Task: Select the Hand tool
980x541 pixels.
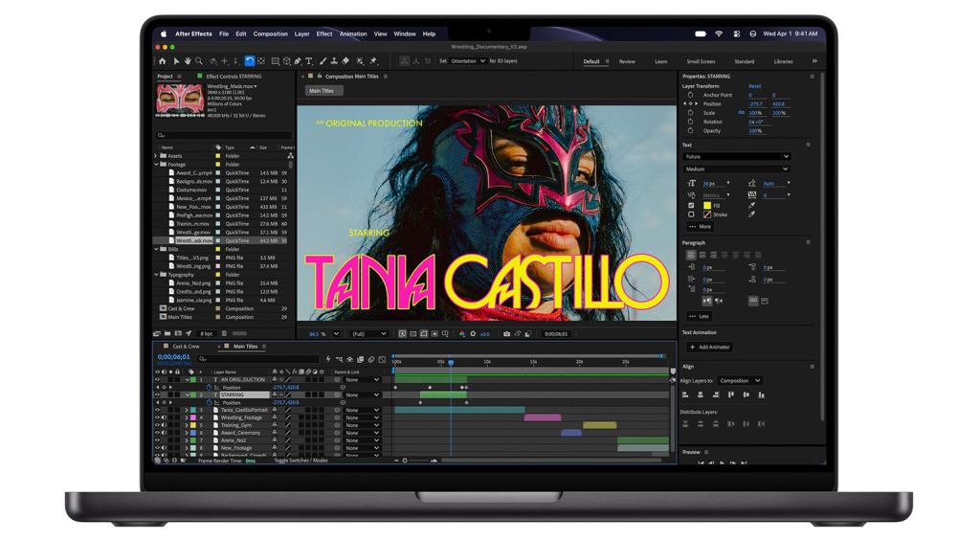Action: (x=188, y=61)
